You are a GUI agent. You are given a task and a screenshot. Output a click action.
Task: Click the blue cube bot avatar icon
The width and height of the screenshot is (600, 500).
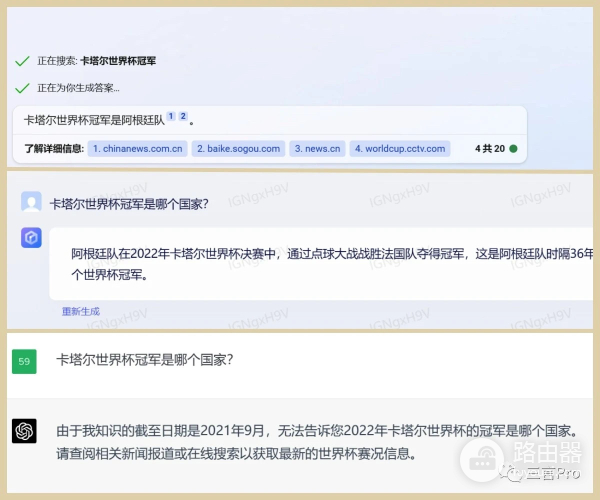coord(31,238)
